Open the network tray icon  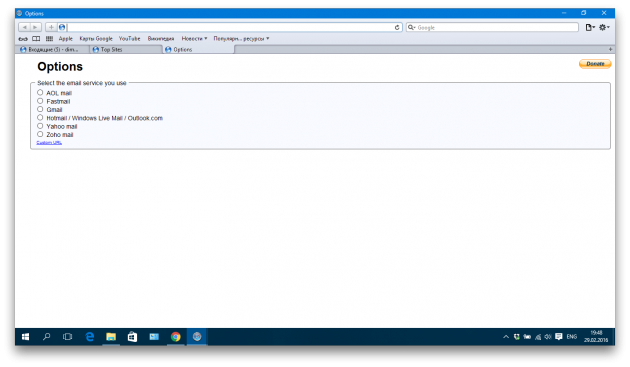[538, 337]
